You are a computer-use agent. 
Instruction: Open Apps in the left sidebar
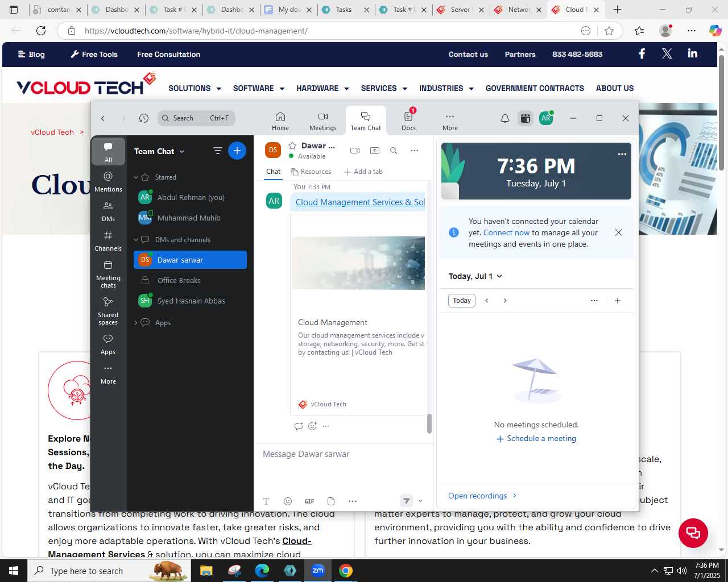pyautogui.click(x=108, y=344)
